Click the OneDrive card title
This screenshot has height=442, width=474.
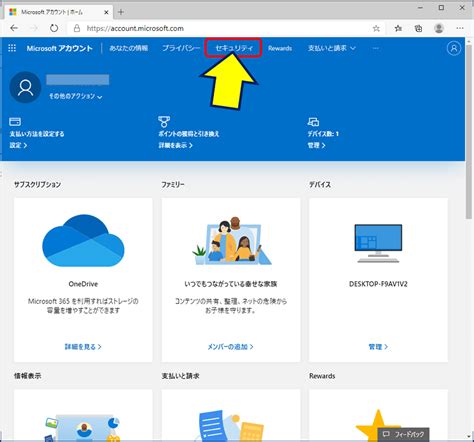click(83, 284)
